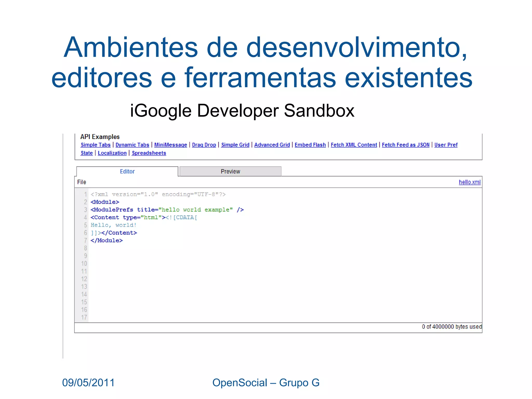Open the Simple Grid example link
This screenshot has height=399, width=532.
(235, 145)
